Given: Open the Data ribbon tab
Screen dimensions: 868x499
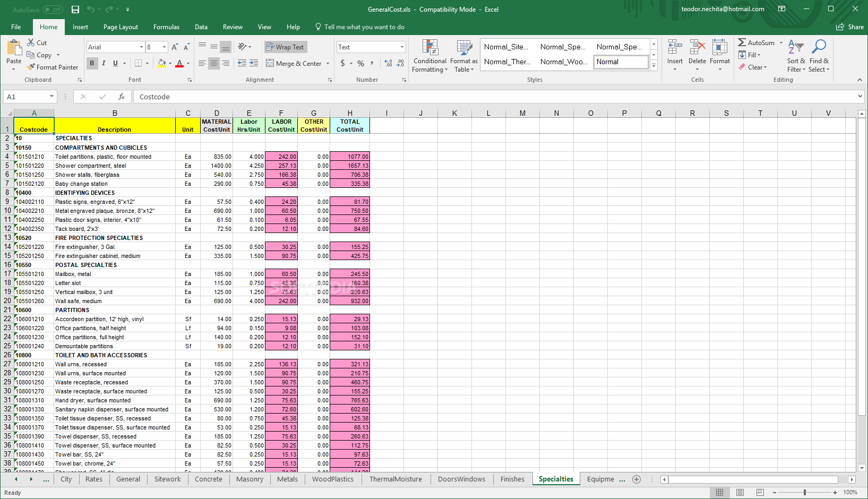Looking at the screenshot, I should coord(201,27).
